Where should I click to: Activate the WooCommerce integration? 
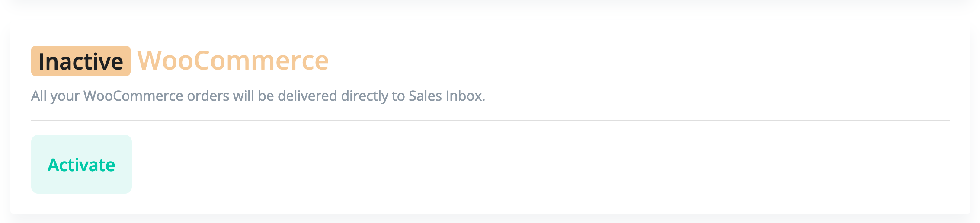tap(81, 164)
